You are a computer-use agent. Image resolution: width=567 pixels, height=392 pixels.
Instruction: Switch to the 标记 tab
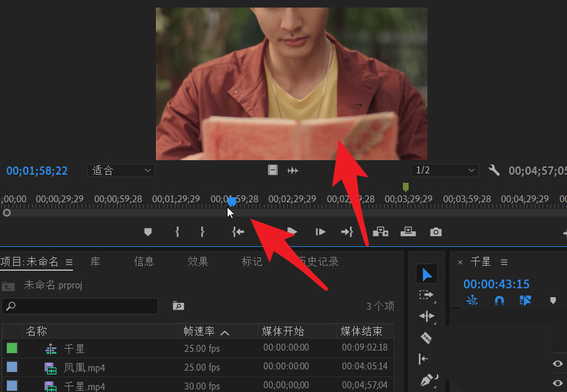251,261
